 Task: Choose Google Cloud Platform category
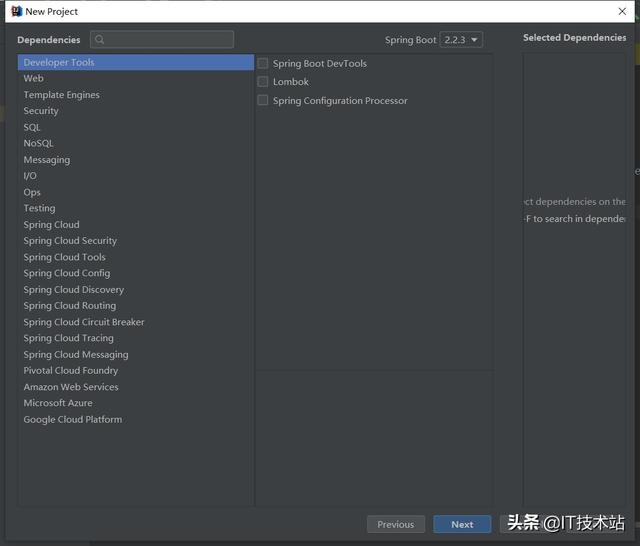[x=136, y=419]
